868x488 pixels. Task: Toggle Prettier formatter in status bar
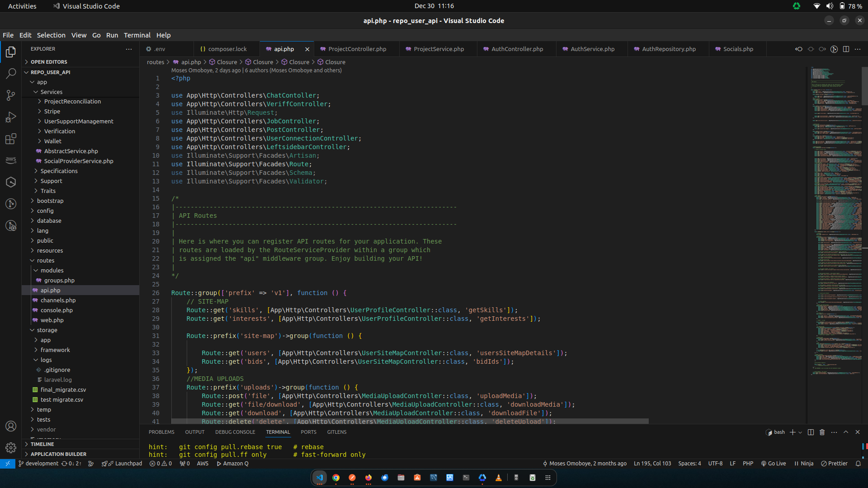pos(834,464)
